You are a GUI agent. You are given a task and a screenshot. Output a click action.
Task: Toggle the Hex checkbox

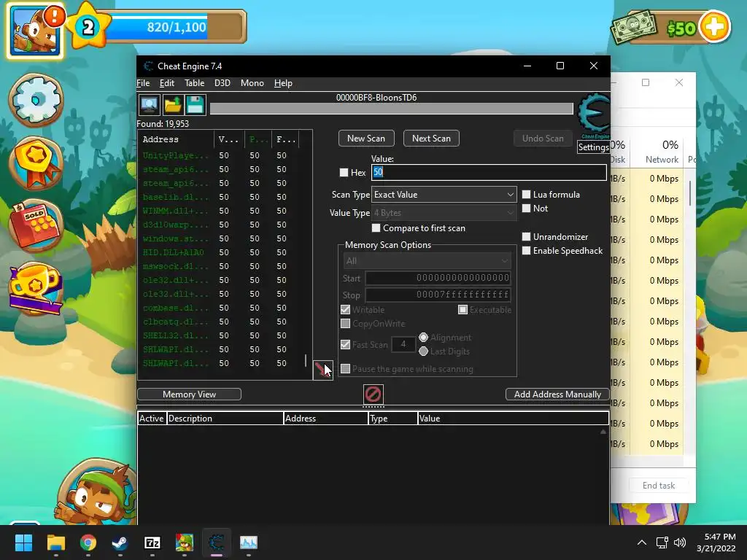pos(344,172)
